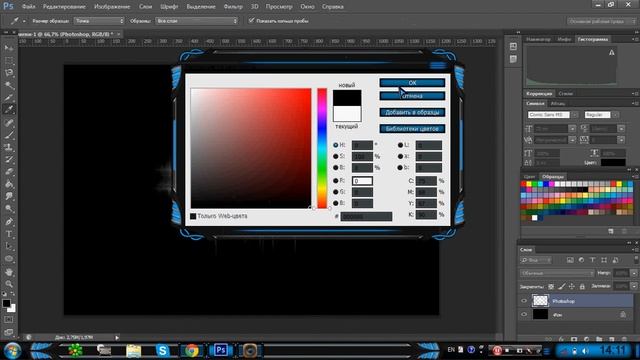Open the workspace switcher dropdown
Image resolution: width=640 pixels, height=360 pixels.
point(601,21)
